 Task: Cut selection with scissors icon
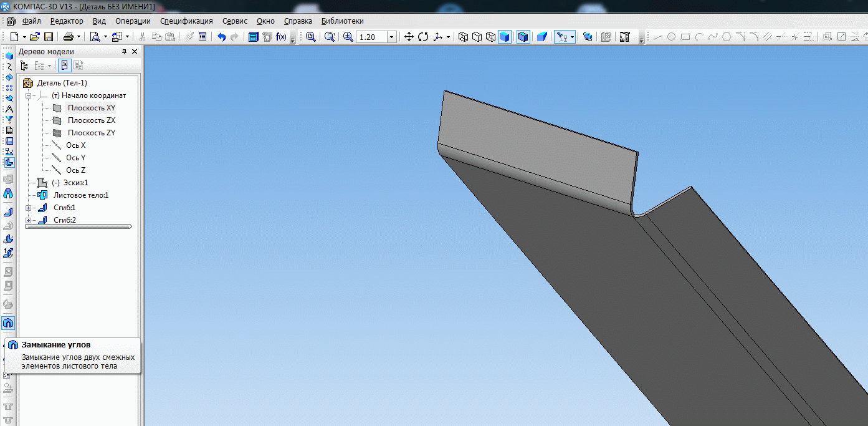point(143,37)
